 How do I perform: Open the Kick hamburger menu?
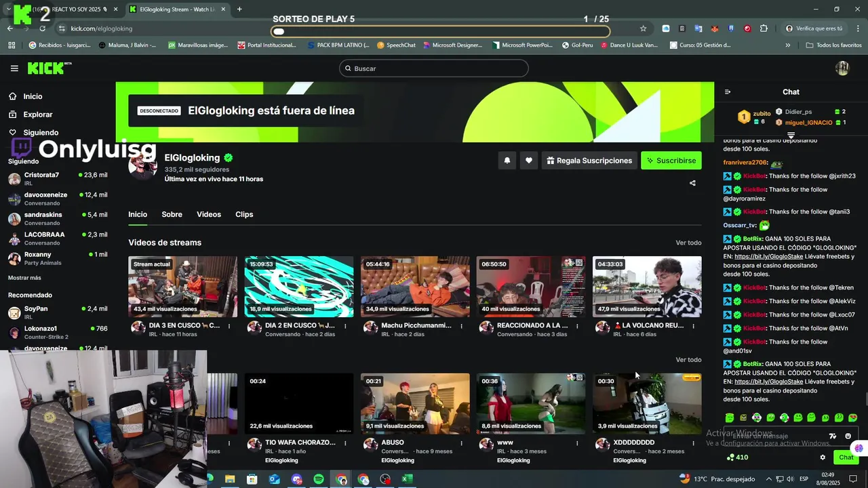(14, 68)
